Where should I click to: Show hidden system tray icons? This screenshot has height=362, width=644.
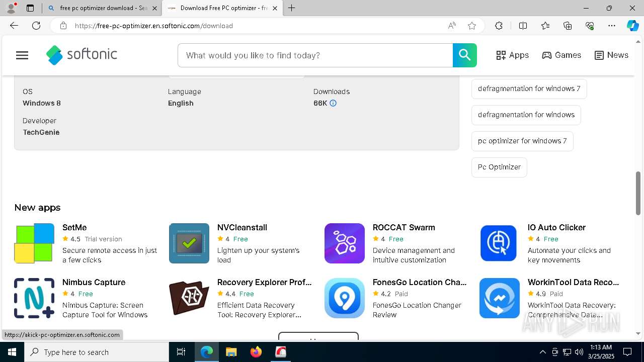pyautogui.click(x=542, y=352)
